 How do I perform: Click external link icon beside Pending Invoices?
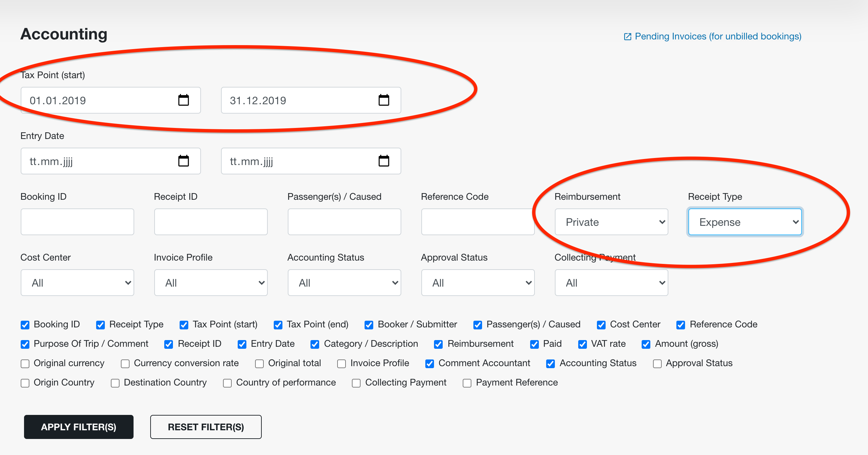[627, 36]
